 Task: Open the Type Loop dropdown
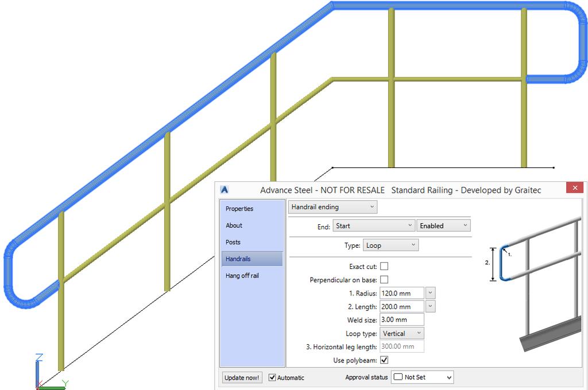(390, 245)
